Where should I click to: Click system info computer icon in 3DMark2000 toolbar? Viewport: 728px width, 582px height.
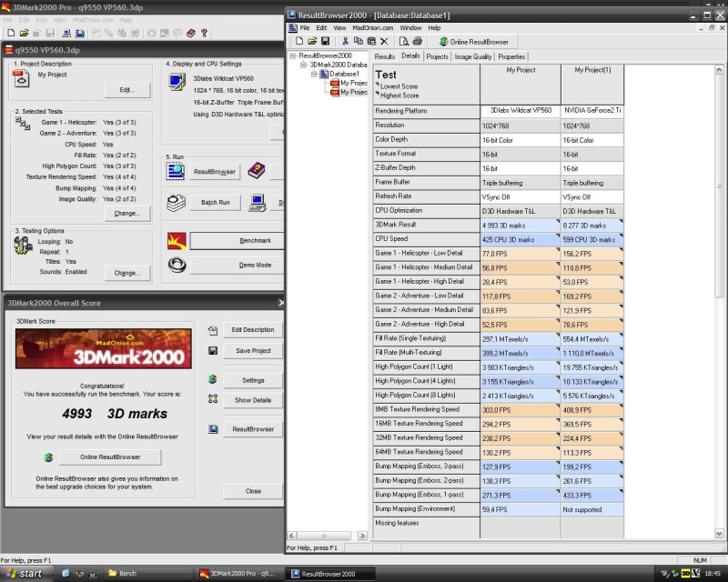[x=66, y=33]
